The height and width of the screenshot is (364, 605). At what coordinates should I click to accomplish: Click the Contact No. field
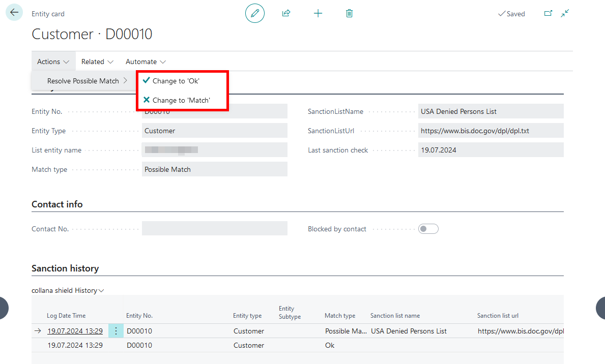point(215,229)
